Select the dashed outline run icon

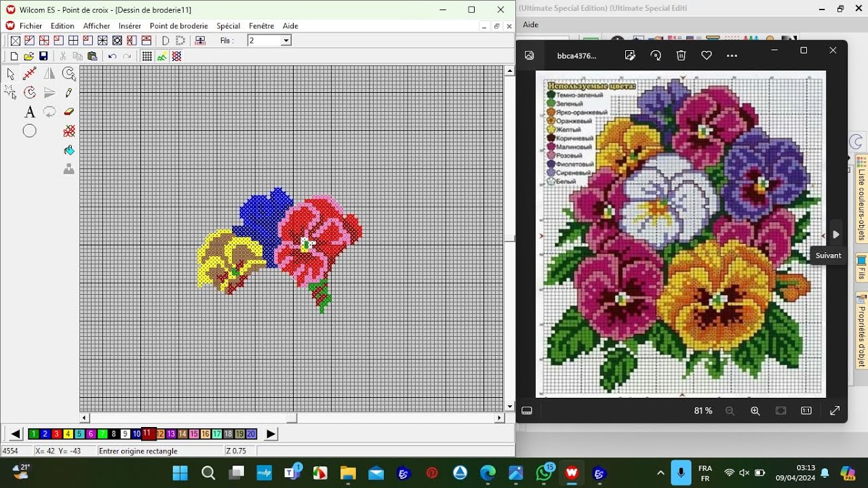180,41
